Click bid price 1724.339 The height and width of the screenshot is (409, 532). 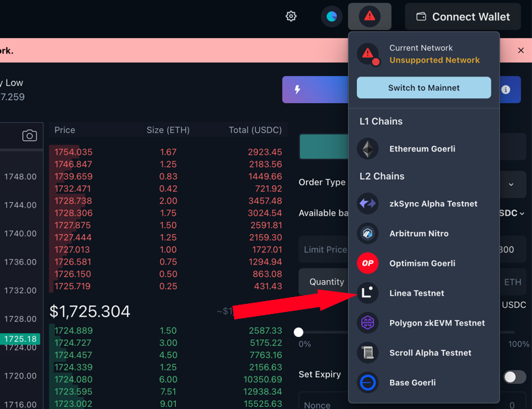coord(73,368)
